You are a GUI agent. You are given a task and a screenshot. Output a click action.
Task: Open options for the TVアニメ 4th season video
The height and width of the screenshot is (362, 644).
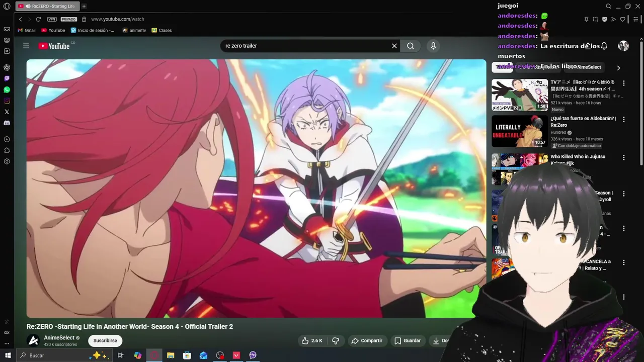click(624, 83)
